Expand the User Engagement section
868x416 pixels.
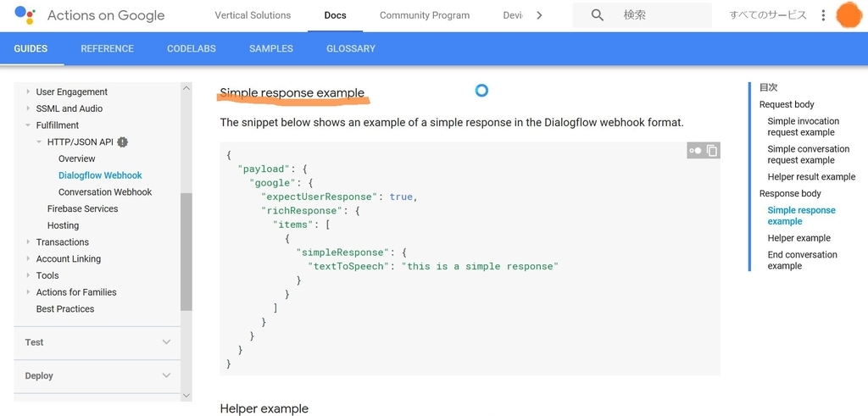[28, 92]
